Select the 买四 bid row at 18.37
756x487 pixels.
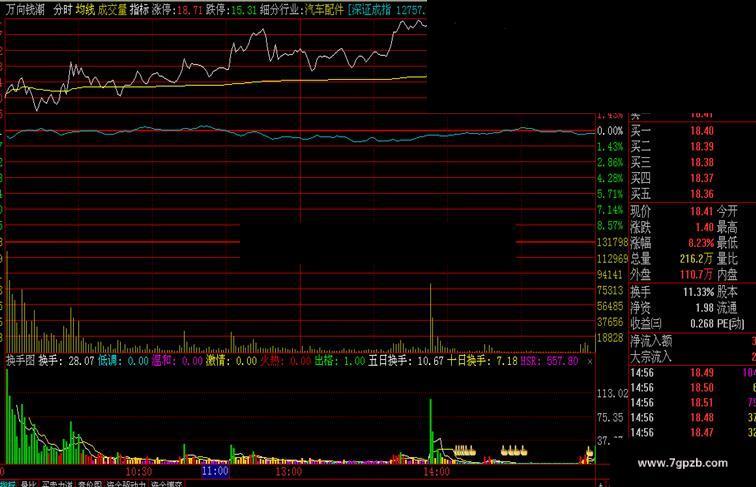pos(692,178)
